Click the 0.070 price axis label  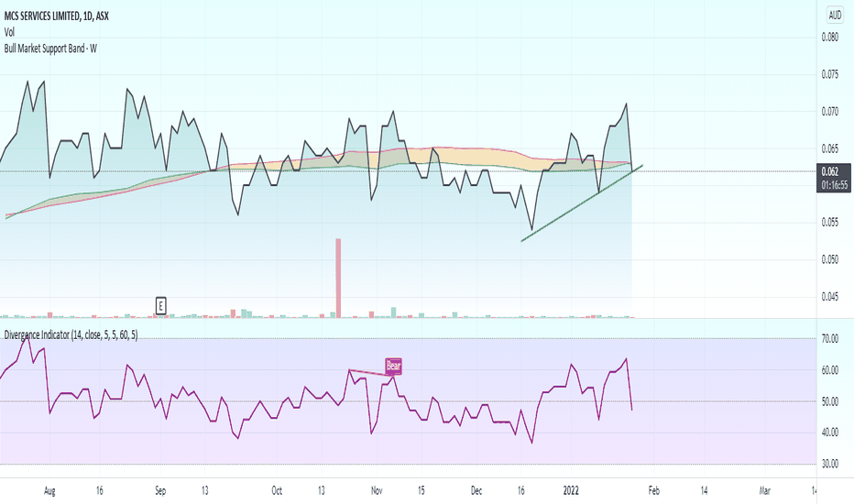(x=830, y=112)
